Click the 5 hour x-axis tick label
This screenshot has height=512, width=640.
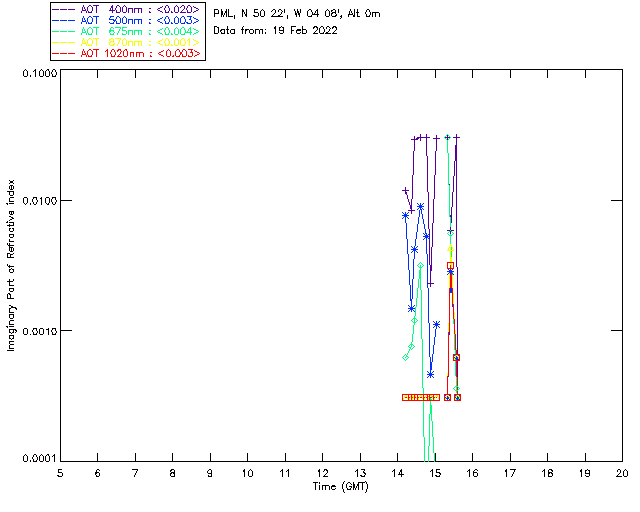pos(60,474)
